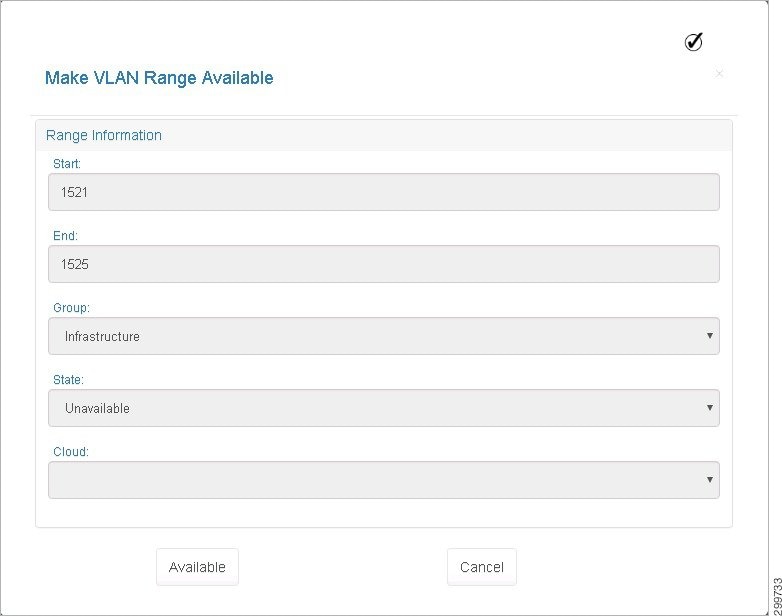Click the circled checkmark icon
Image resolution: width=782 pixels, height=616 pixels.
click(693, 42)
